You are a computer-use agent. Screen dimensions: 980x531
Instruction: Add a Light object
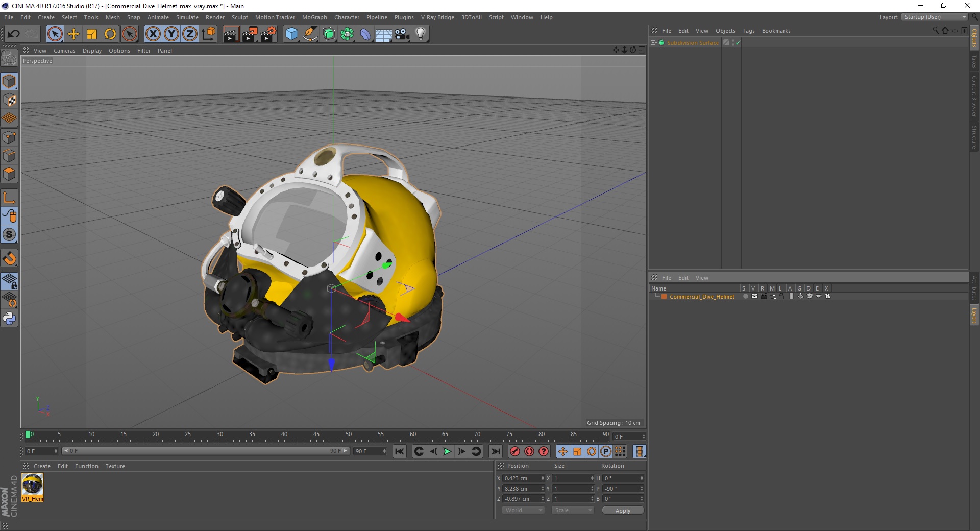pos(420,34)
